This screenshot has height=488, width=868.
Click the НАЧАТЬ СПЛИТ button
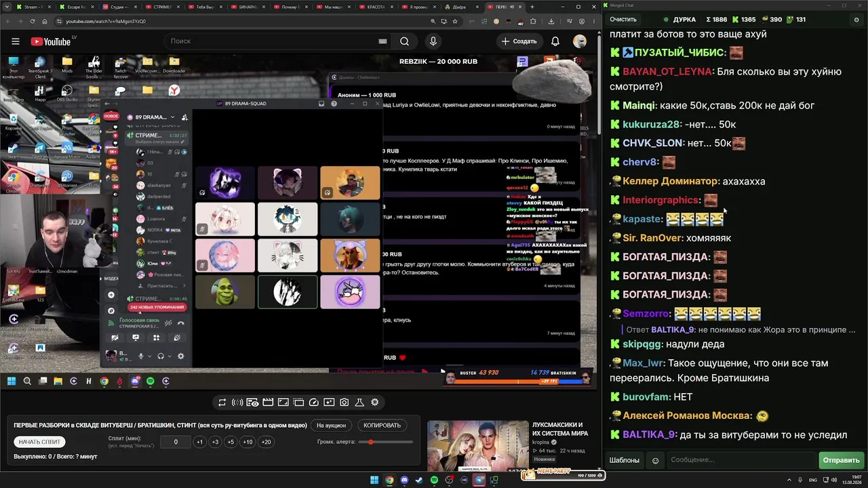(x=39, y=442)
